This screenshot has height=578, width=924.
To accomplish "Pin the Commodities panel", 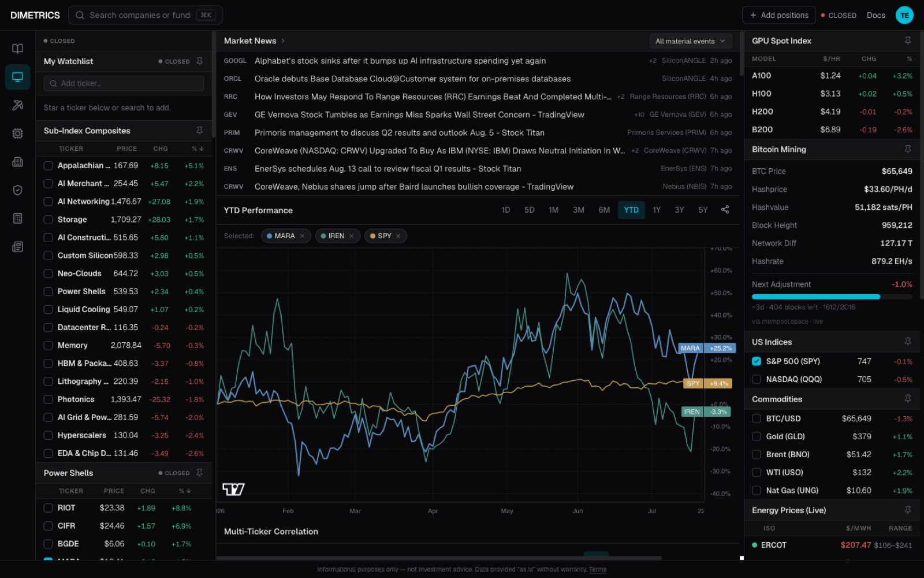I will tap(908, 399).
